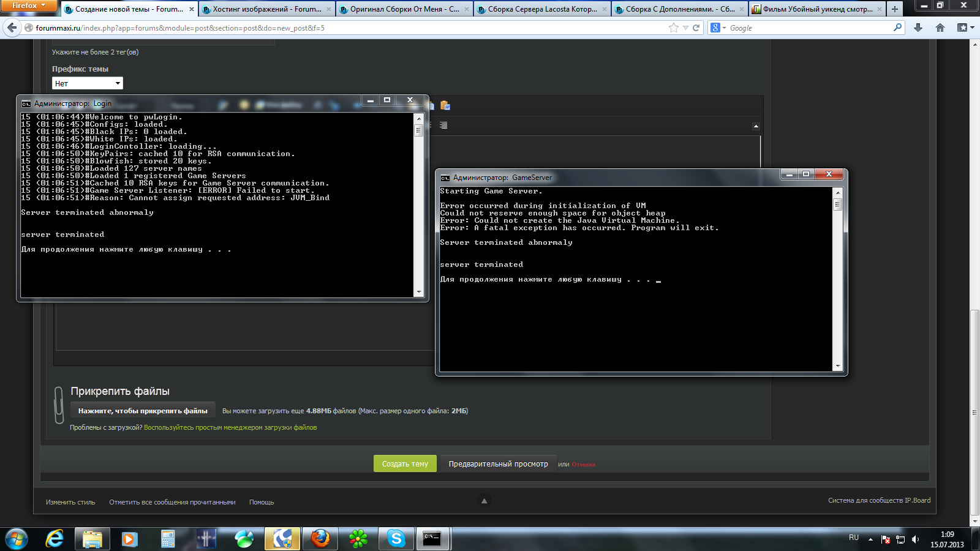980x551 pixels.
Task: Click the Google search input field
Action: [810, 28]
